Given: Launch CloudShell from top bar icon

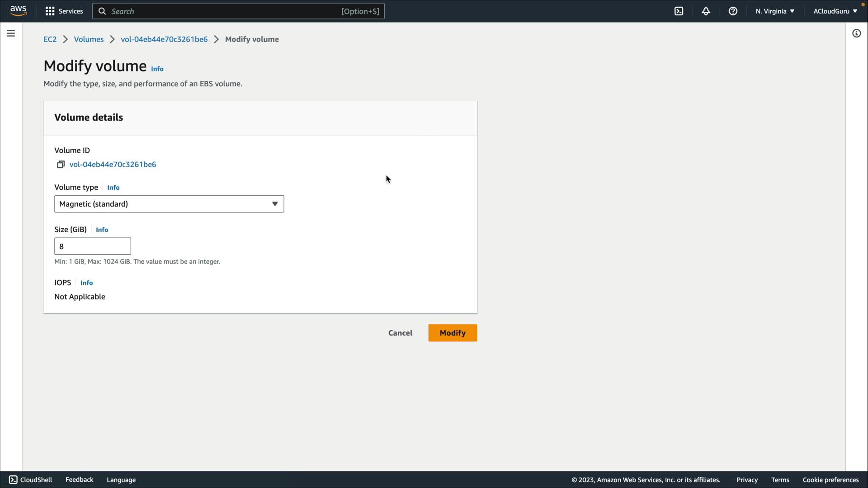Looking at the screenshot, I should coord(679,11).
